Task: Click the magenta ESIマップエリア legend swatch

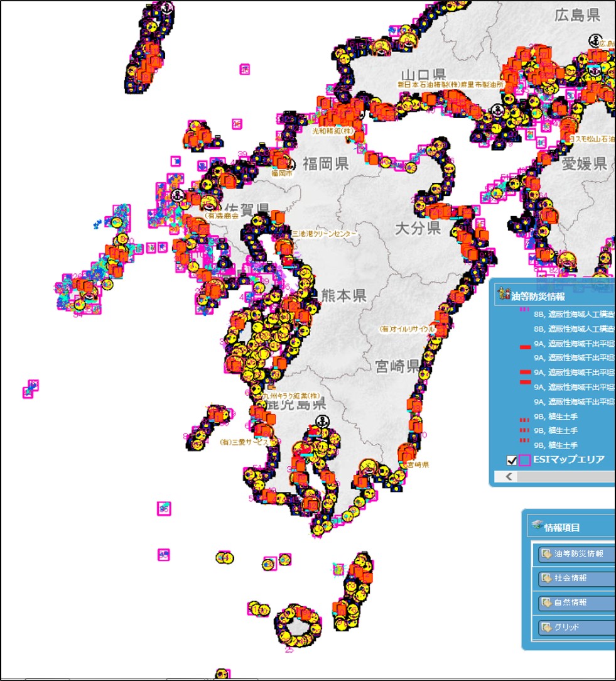Action: tap(526, 460)
